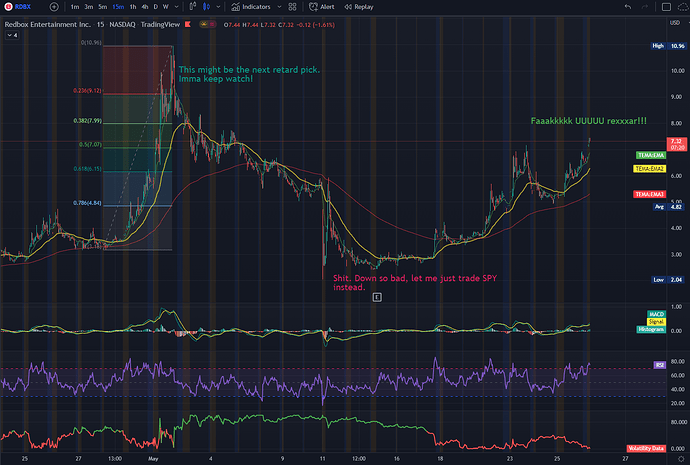Click the redo arrow icon
690x465 pixels.
click(x=645, y=7)
